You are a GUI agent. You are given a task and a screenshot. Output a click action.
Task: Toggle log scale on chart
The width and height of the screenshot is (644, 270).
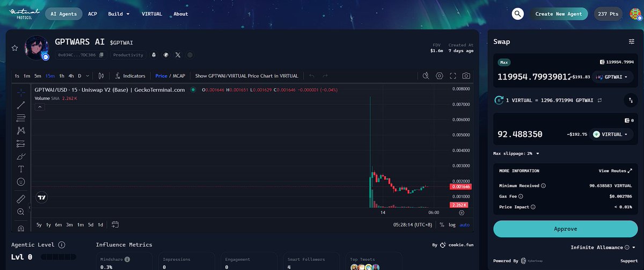click(x=452, y=225)
